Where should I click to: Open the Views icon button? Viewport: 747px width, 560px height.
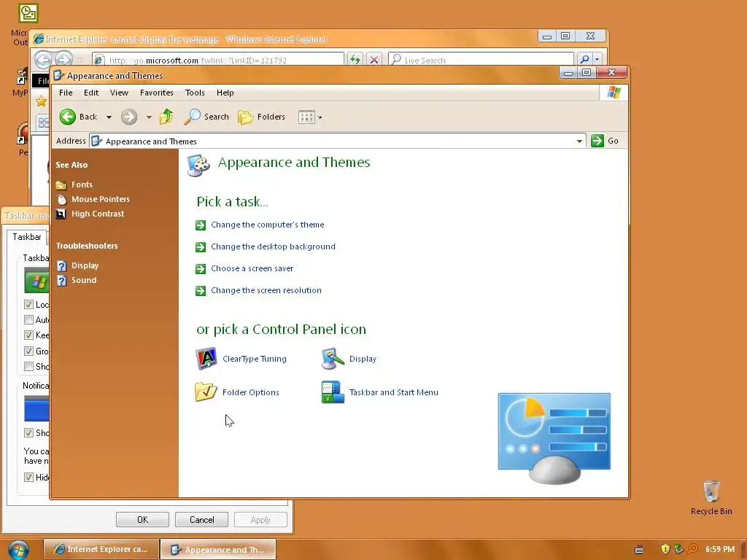coord(306,117)
